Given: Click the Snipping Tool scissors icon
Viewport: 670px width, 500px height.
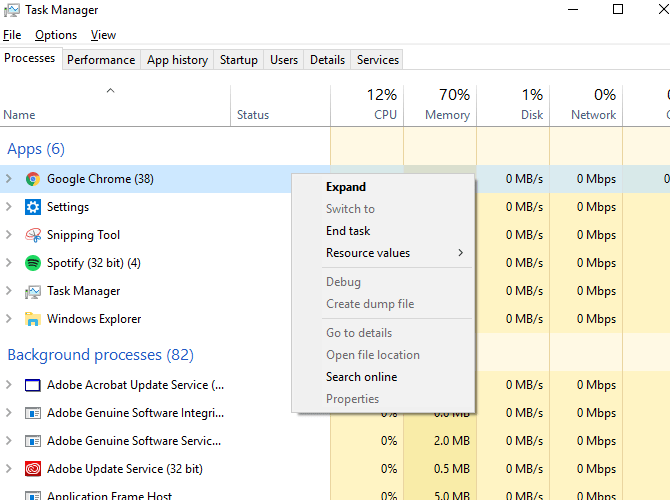Looking at the screenshot, I should pyautogui.click(x=32, y=235).
